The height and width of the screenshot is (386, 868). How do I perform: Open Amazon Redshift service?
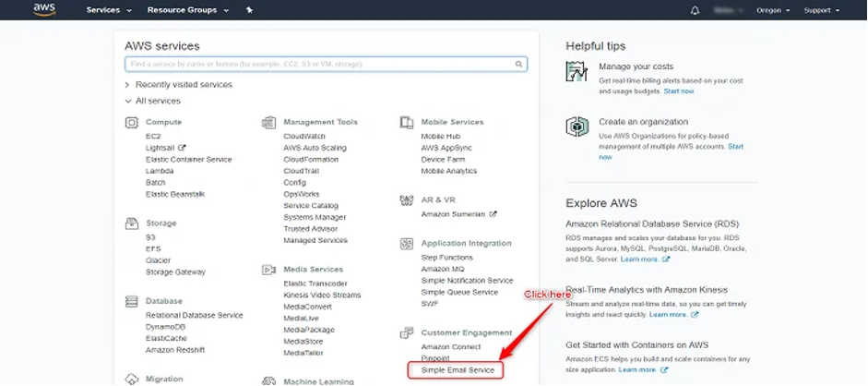click(x=175, y=350)
